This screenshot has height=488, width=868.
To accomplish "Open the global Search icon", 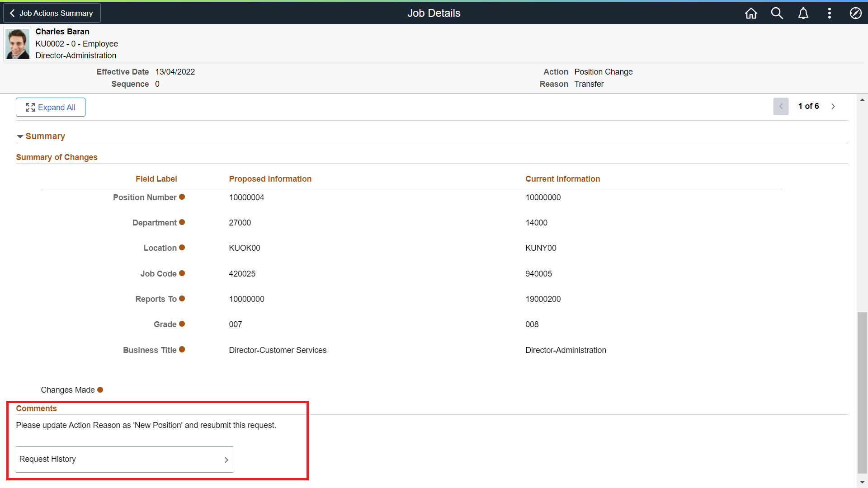I will [x=777, y=13].
